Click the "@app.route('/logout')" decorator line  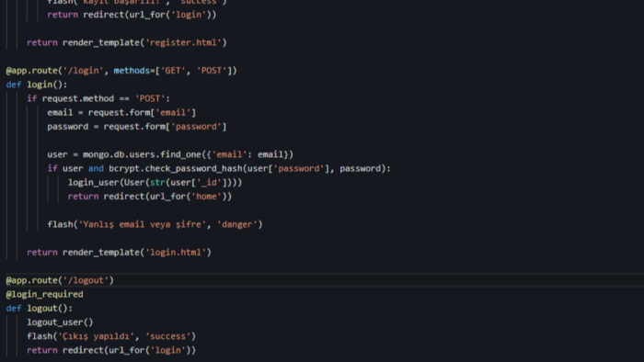[x=60, y=280]
